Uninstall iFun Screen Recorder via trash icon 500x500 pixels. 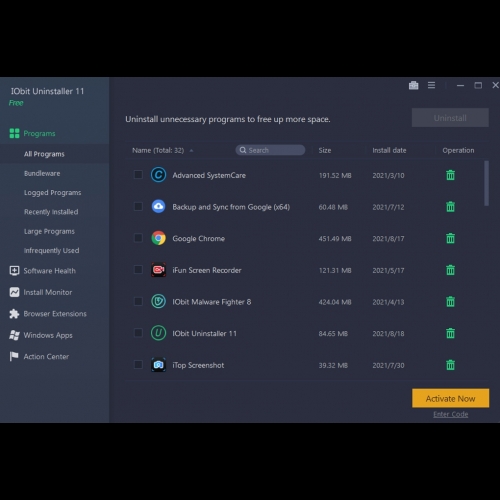click(x=450, y=270)
